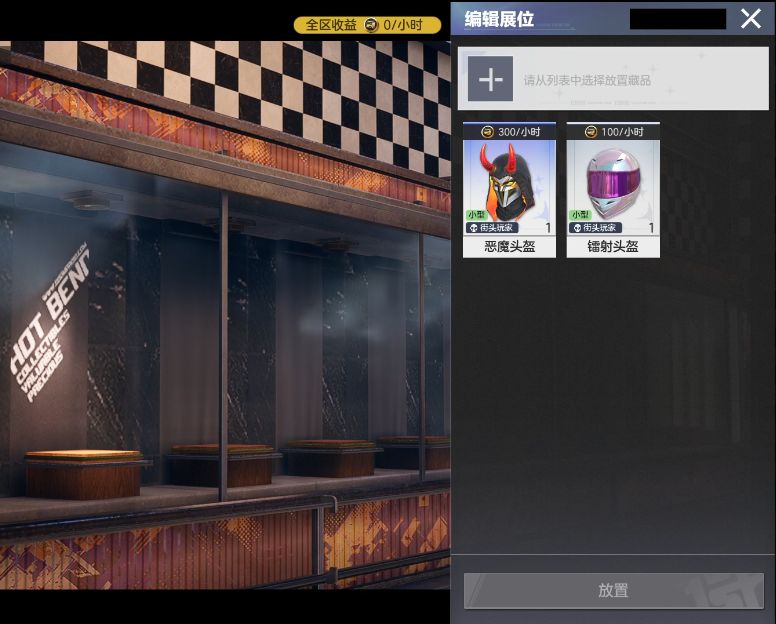The image size is (776, 624).
Task: Click skull 街头玩家 tag on 恶魔头盔 card
Action: 491,228
